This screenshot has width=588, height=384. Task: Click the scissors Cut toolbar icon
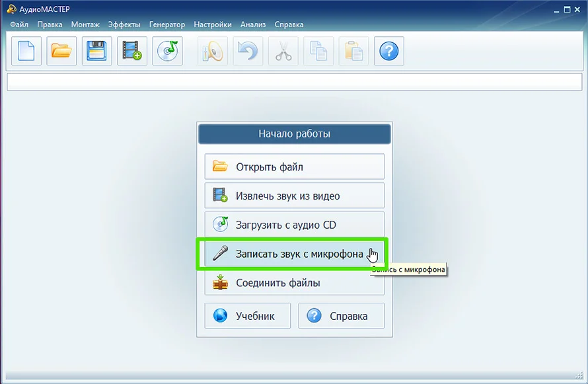283,51
